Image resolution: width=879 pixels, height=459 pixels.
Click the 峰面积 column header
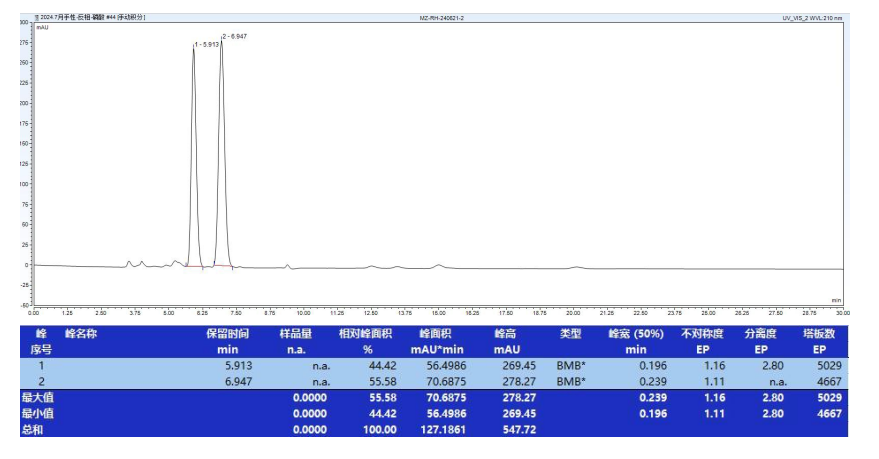[x=435, y=332]
